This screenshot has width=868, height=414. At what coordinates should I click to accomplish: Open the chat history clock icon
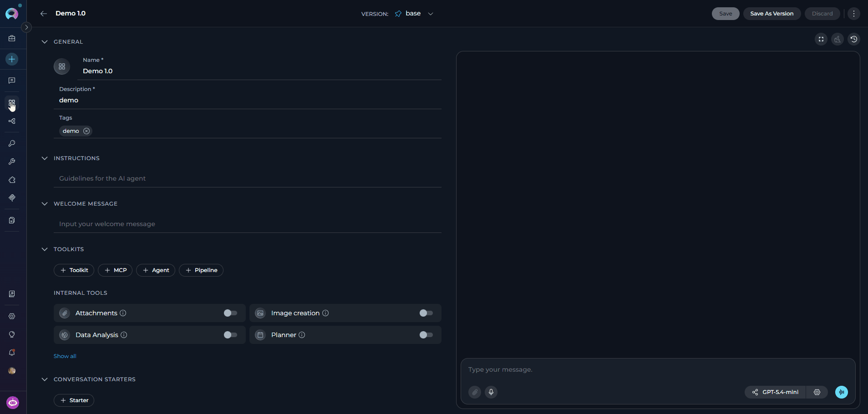click(x=854, y=39)
